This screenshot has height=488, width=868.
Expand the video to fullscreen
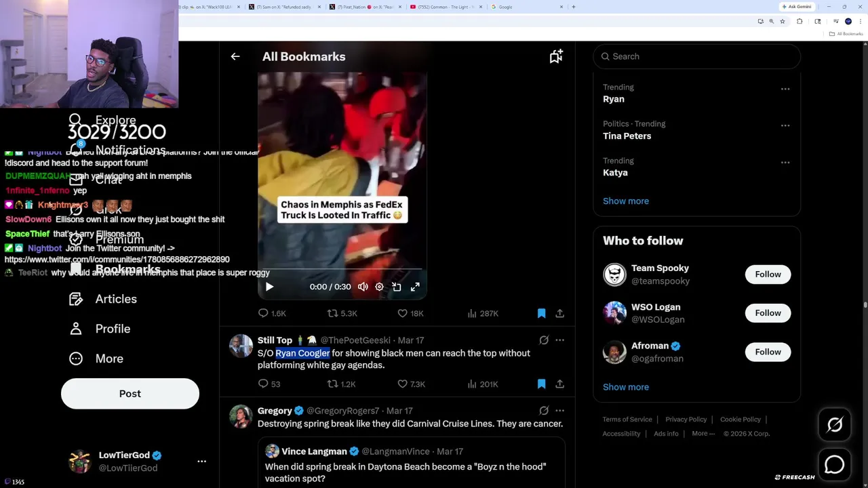[x=415, y=287]
